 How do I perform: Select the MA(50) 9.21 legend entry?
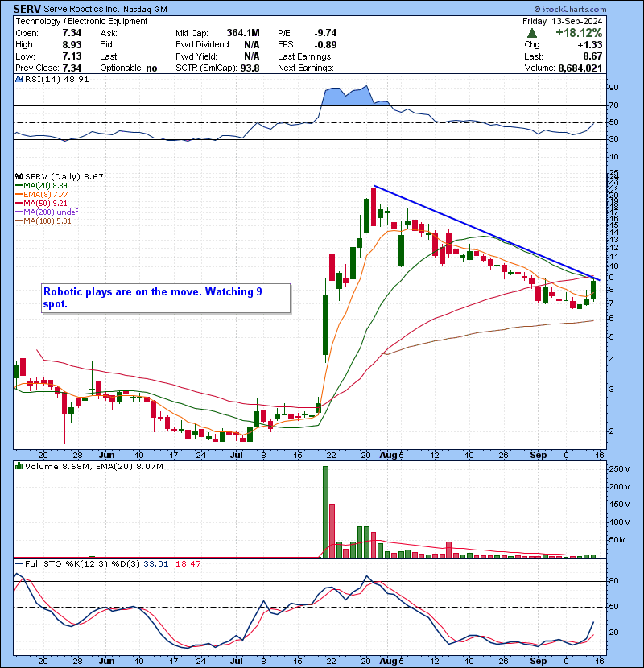tap(41, 203)
